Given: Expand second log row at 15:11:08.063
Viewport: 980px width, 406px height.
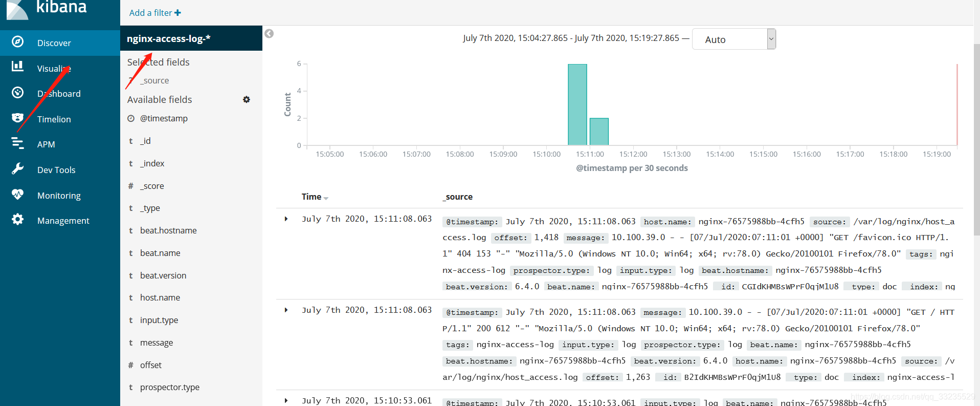Looking at the screenshot, I should [x=286, y=310].
